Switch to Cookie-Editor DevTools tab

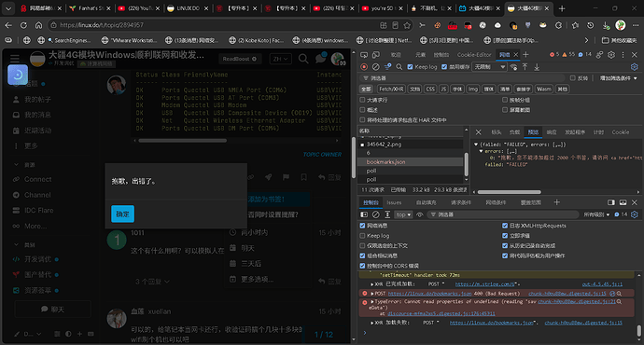pos(474,55)
